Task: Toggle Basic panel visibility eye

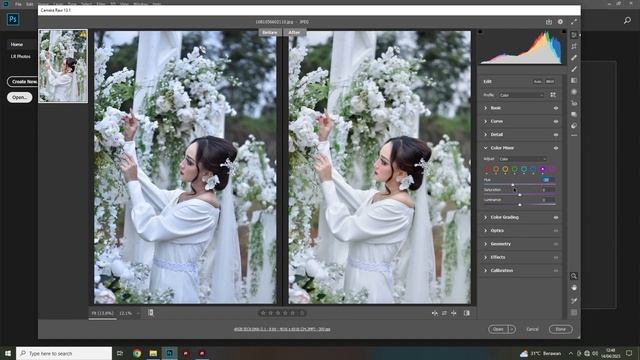Action: click(x=556, y=108)
